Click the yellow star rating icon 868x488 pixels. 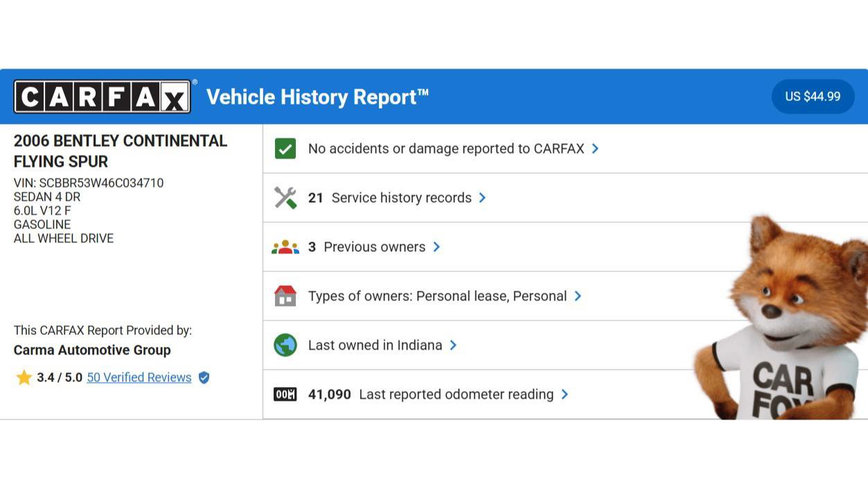pyautogui.click(x=24, y=378)
